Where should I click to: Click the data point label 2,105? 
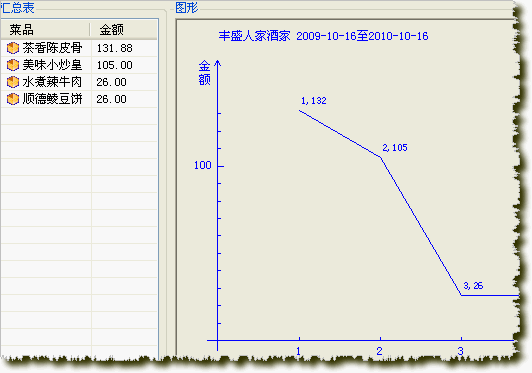pyautogui.click(x=395, y=148)
